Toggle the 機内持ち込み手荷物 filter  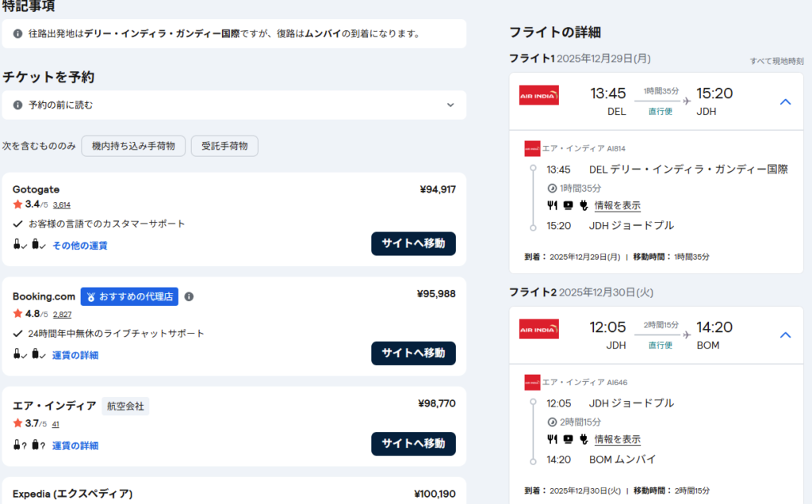pyautogui.click(x=133, y=146)
